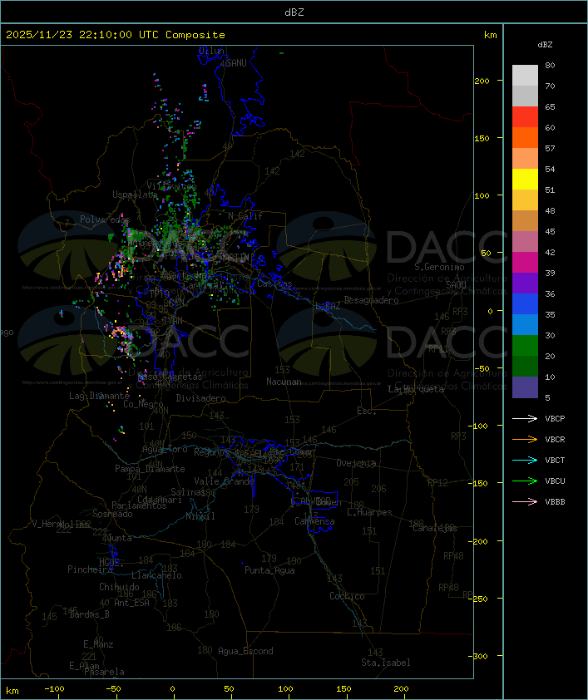Click the Agua_Toro map label
Viewport: 588px width, 700px height.
click(x=165, y=449)
